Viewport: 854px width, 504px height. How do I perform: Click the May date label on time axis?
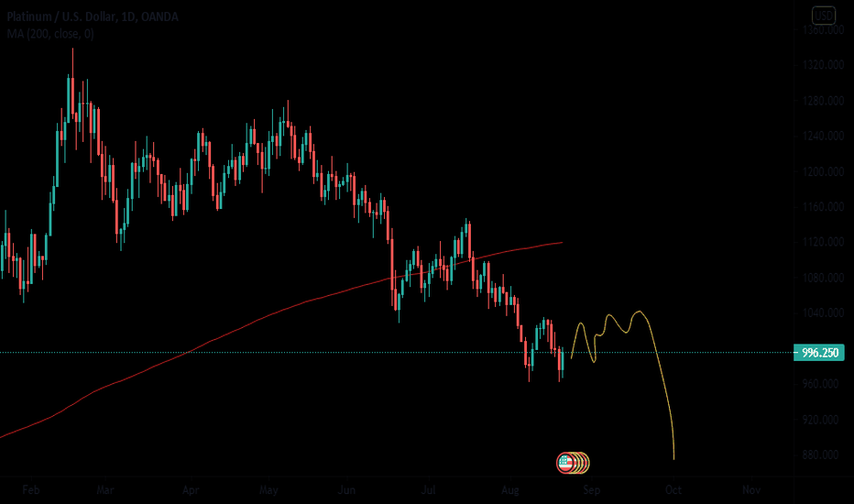pos(268,490)
